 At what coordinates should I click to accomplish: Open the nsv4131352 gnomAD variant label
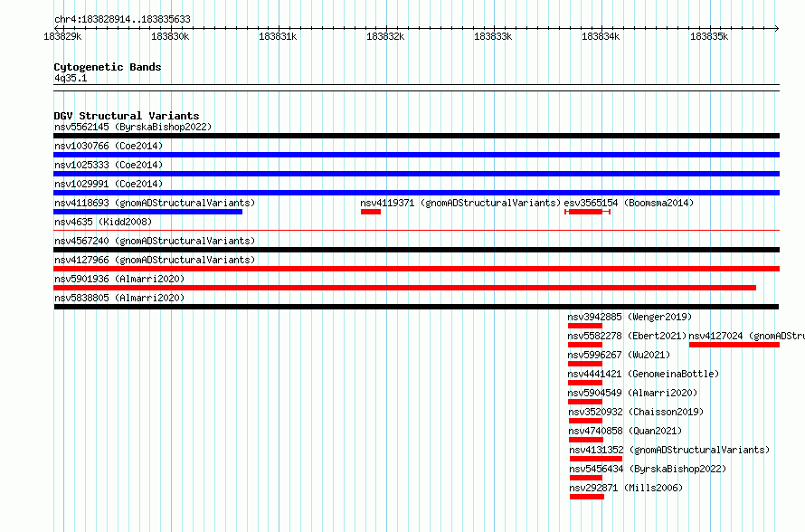(x=669, y=450)
